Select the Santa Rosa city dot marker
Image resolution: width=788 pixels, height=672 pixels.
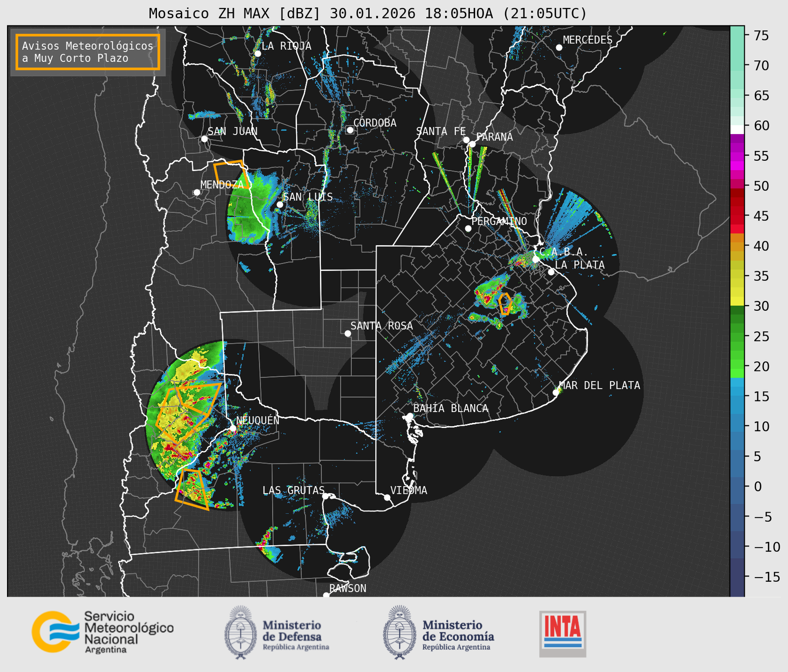pyautogui.click(x=348, y=333)
